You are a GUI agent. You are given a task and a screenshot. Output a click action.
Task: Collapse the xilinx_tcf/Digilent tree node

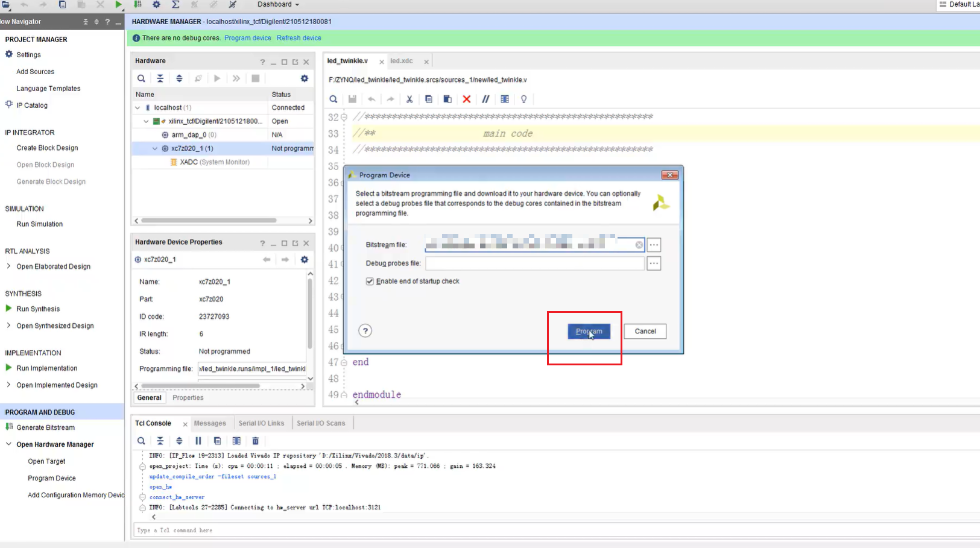coord(146,121)
